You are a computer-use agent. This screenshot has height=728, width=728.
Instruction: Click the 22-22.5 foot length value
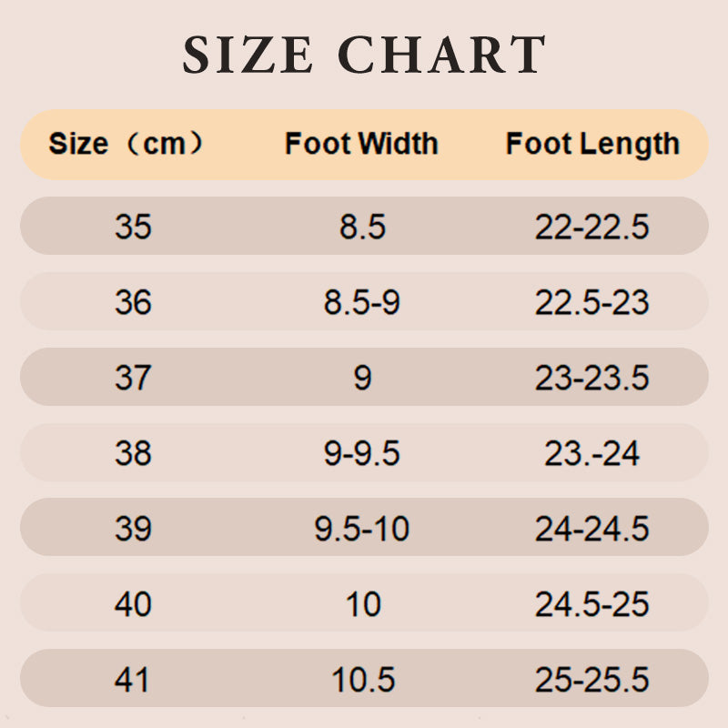pos(591,227)
